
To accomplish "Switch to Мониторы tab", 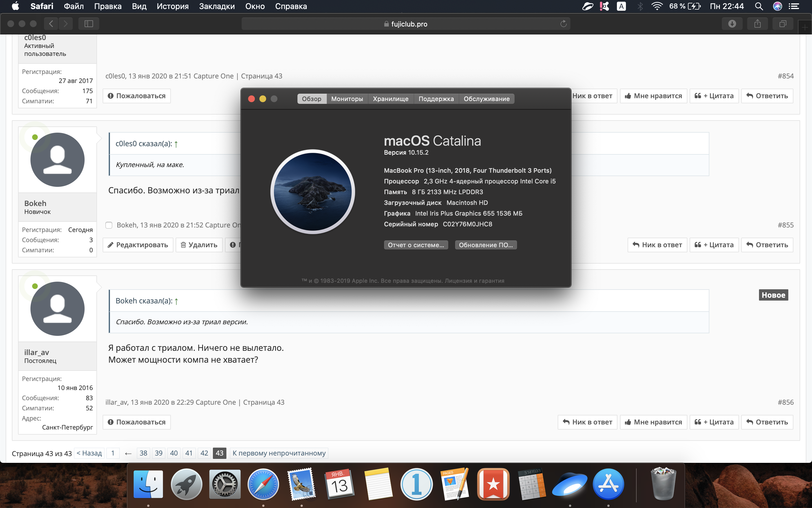I will click(347, 99).
